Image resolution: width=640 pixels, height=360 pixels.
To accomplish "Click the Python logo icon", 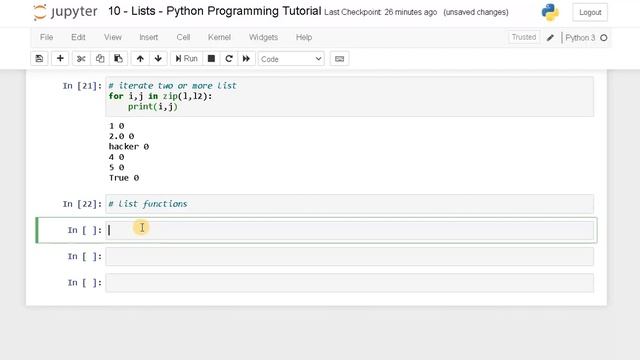I will tap(550, 12).
